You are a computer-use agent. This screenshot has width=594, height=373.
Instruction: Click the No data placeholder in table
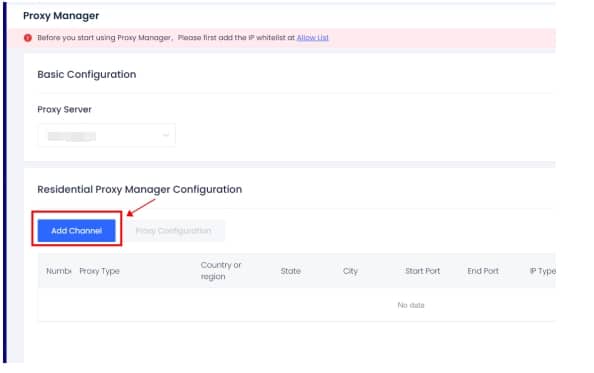tap(411, 305)
